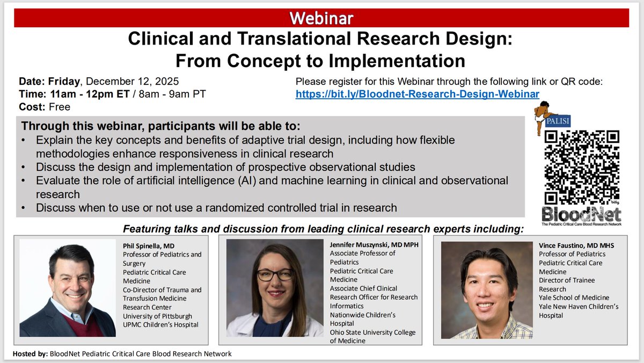Click 'From Concept to Implementation' subtitle
This screenshot has height=363, width=644.
pyautogui.click(x=320, y=61)
